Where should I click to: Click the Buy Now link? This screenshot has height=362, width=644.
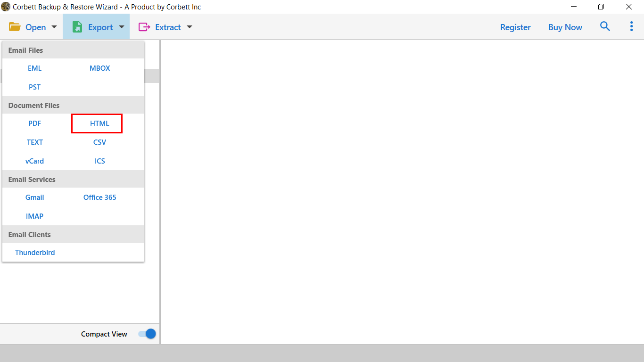[x=565, y=27]
